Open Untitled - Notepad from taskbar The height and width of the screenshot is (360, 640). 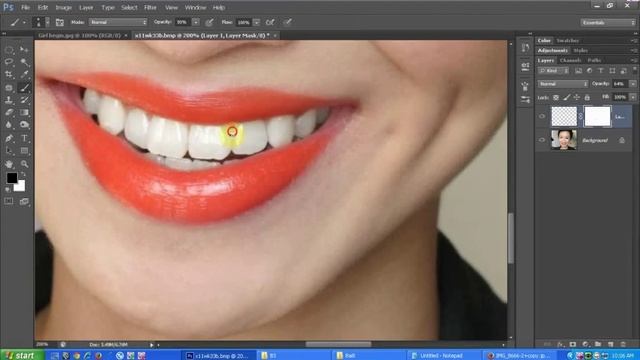point(442,356)
